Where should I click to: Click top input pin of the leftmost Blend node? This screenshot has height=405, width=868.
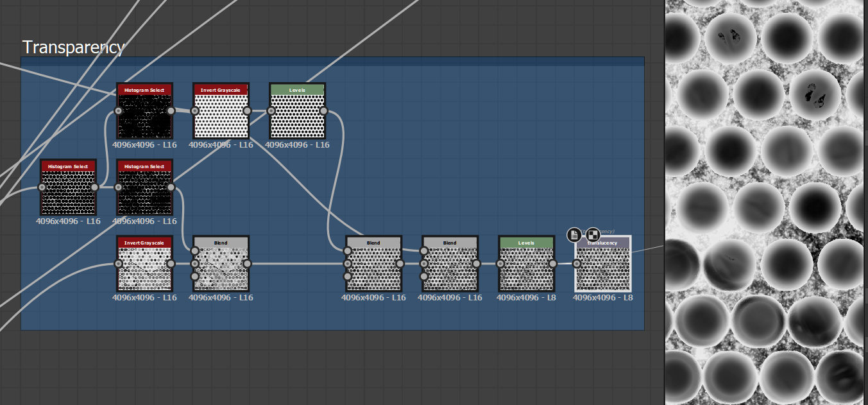[195, 251]
